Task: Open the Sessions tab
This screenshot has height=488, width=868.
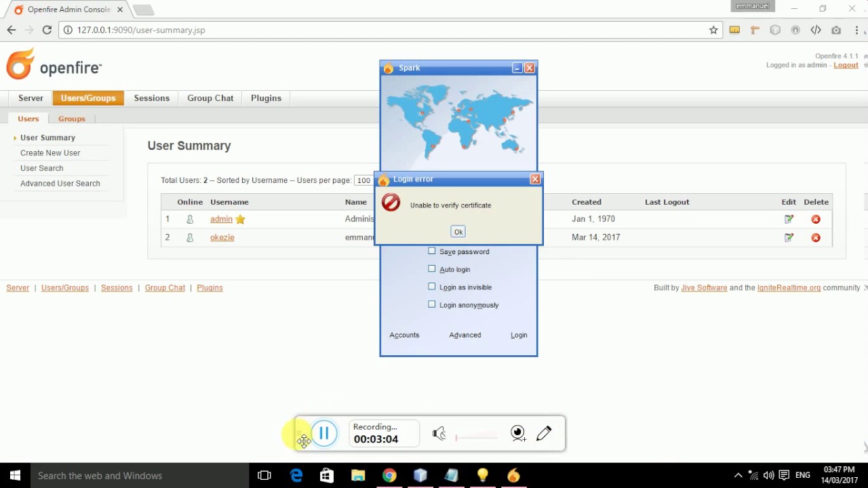Action: [152, 98]
